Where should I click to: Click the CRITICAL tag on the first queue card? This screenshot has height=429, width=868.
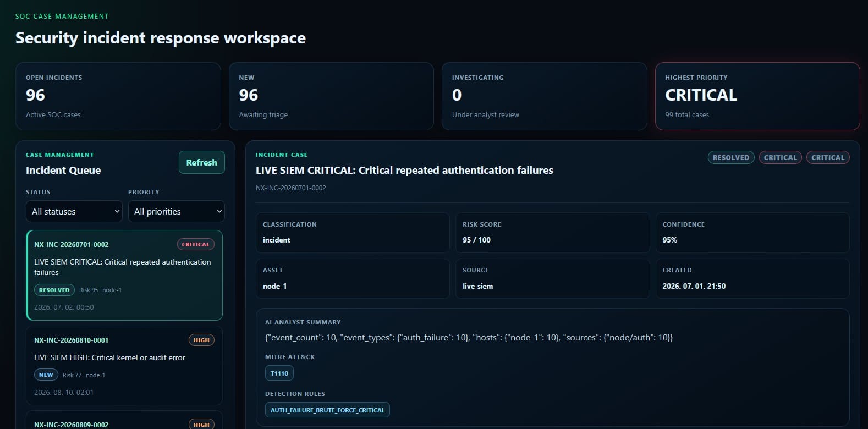point(196,244)
